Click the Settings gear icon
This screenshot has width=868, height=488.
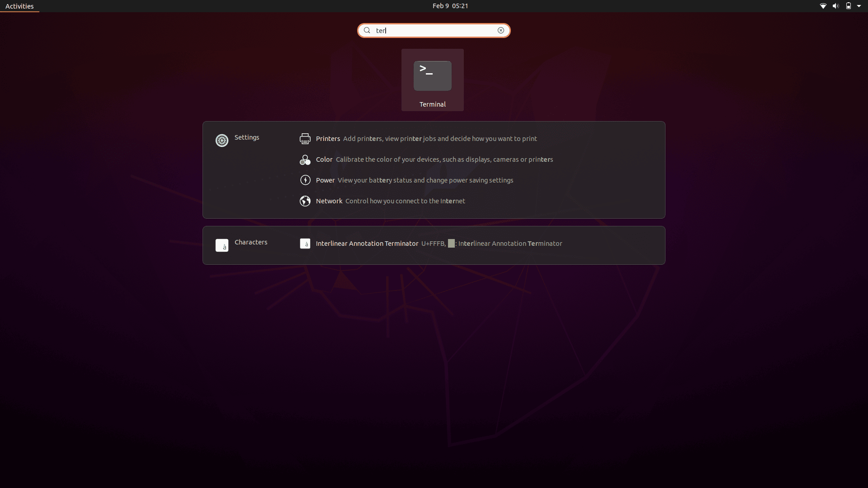pos(222,141)
